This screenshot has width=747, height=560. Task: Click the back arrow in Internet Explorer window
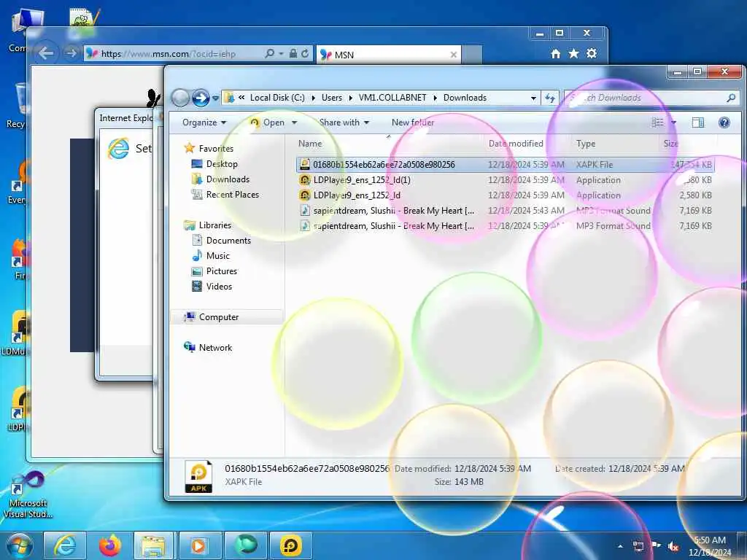click(x=45, y=52)
